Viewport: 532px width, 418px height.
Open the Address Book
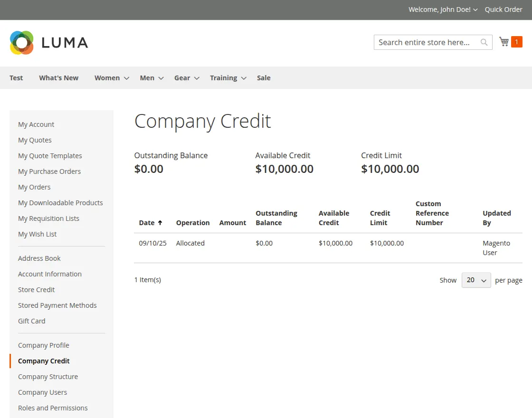pyautogui.click(x=39, y=258)
